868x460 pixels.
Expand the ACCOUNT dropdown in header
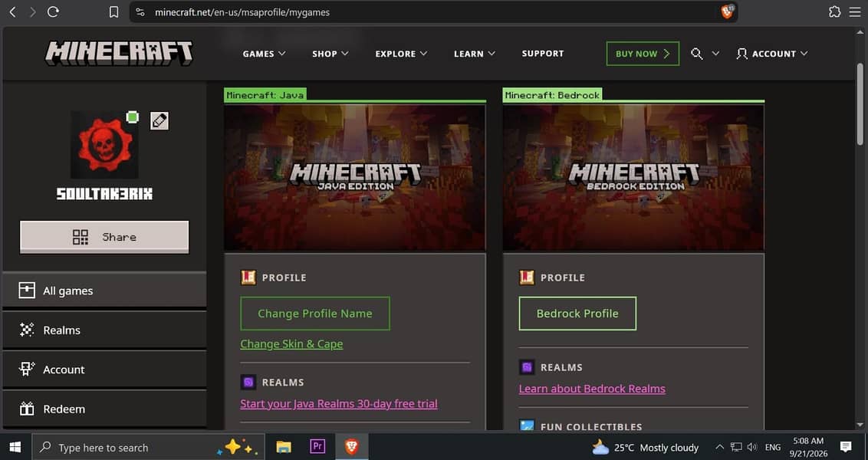(x=772, y=54)
